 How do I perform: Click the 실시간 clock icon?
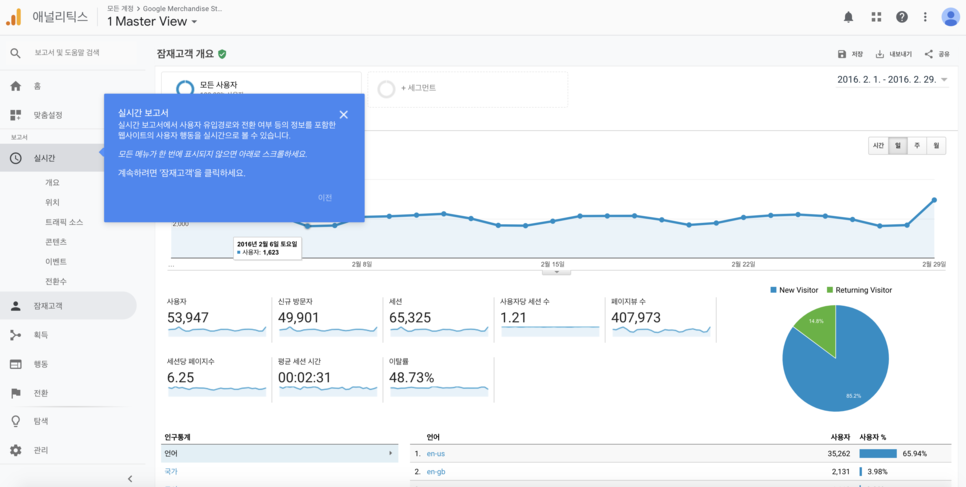tap(16, 158)
